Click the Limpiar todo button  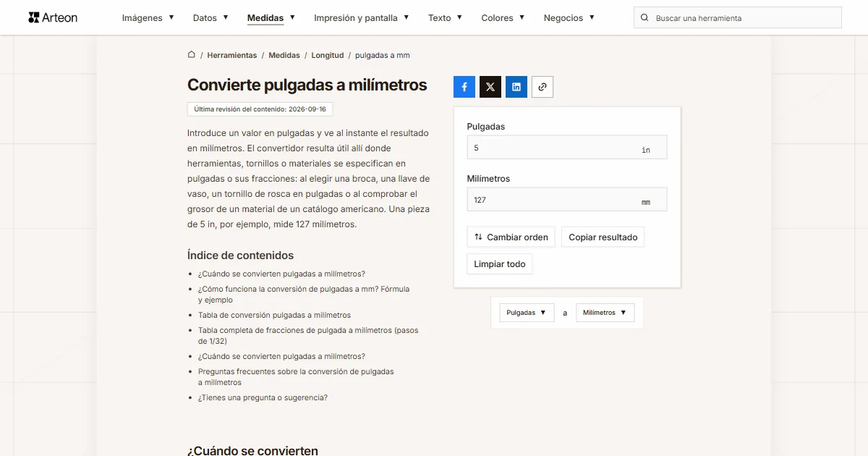pyautogui.click(x=500, y=264)
